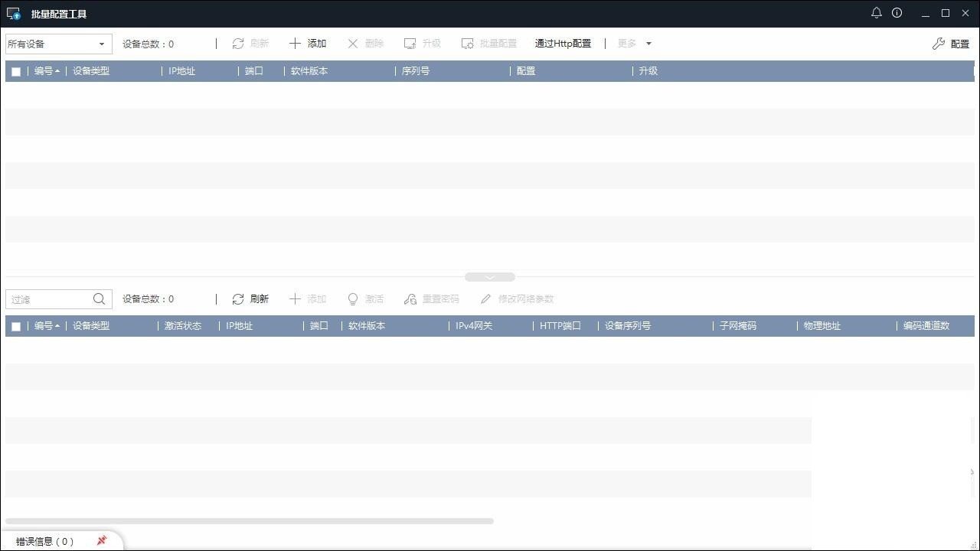This screenshot has width=980, height=551.
Task: Unpin the 错误信息 panel with the pin icon
Action: point(100,540)
